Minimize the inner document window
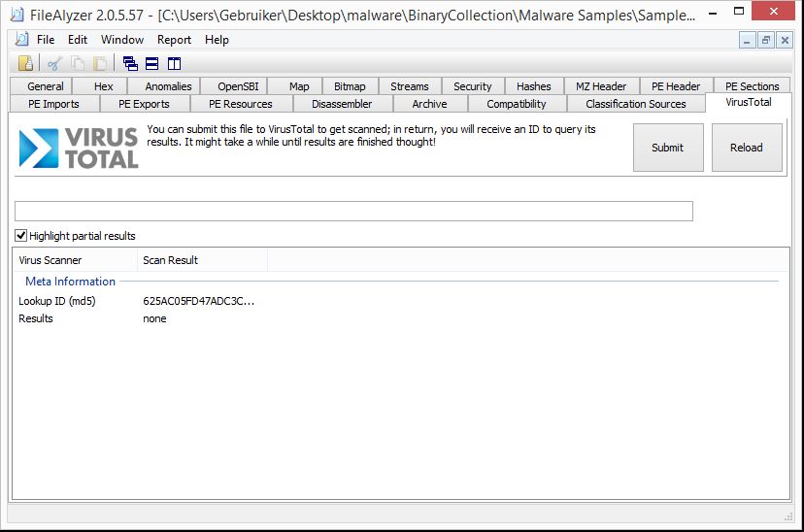Image resolution: width=804 pixels, height=532 pixels. click(747, 40)
